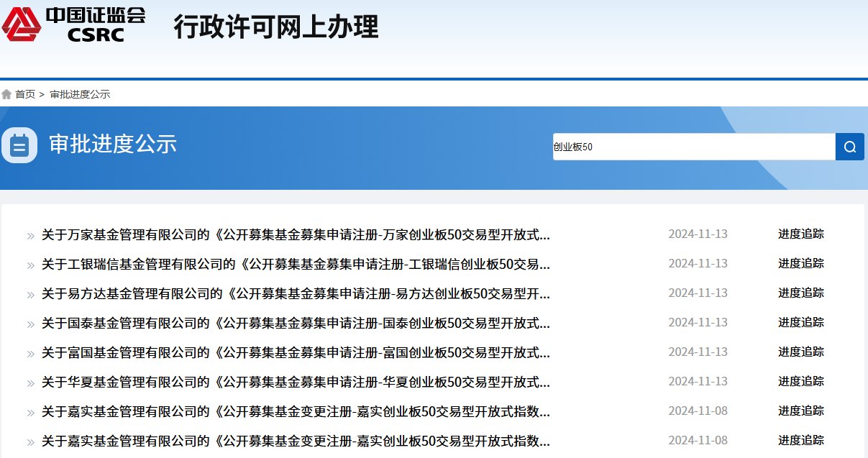Click 进度追踪 for the 易方达 row
868x458 pixels.
coord(801,293)
